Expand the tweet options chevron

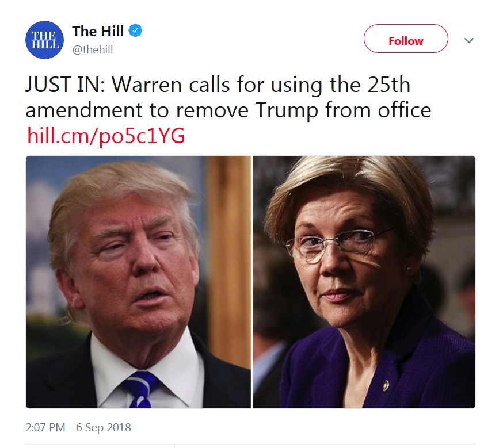469,40
